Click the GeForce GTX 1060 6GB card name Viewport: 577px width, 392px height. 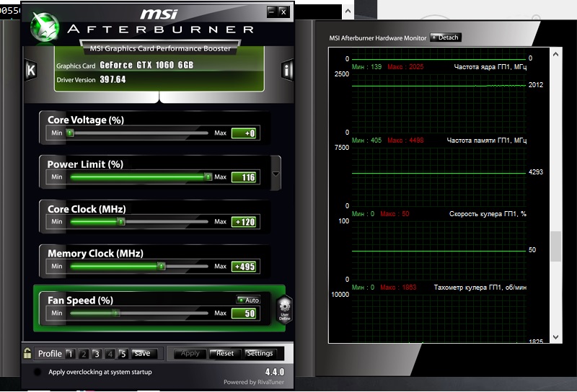pos(146,65)
